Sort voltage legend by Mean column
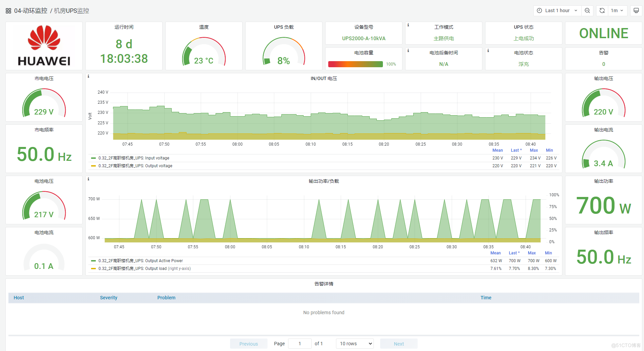644x351 pixels. 497,150
